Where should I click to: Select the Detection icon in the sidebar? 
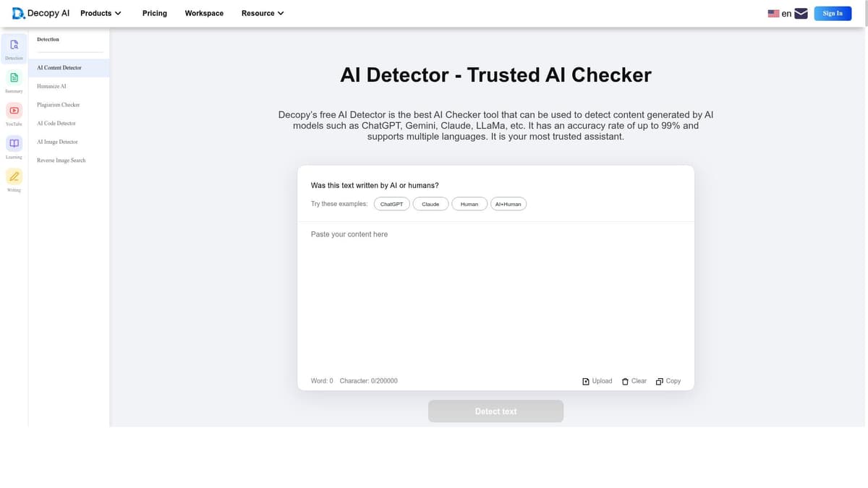[x=14, y=45]
